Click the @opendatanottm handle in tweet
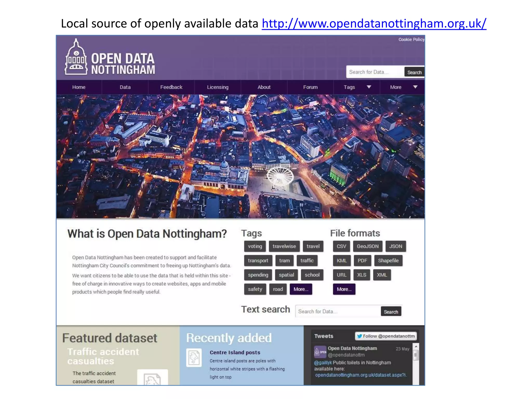 346,355
